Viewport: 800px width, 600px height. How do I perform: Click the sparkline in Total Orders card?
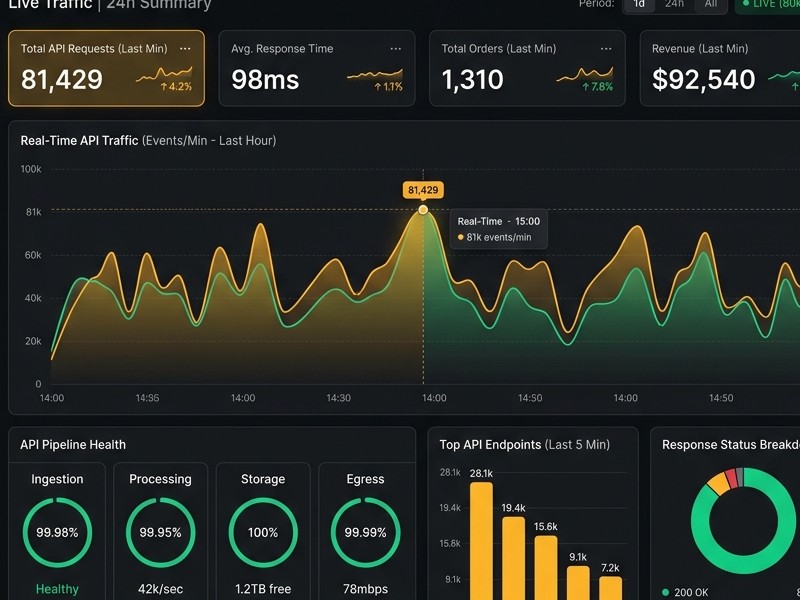coord(585,74)
